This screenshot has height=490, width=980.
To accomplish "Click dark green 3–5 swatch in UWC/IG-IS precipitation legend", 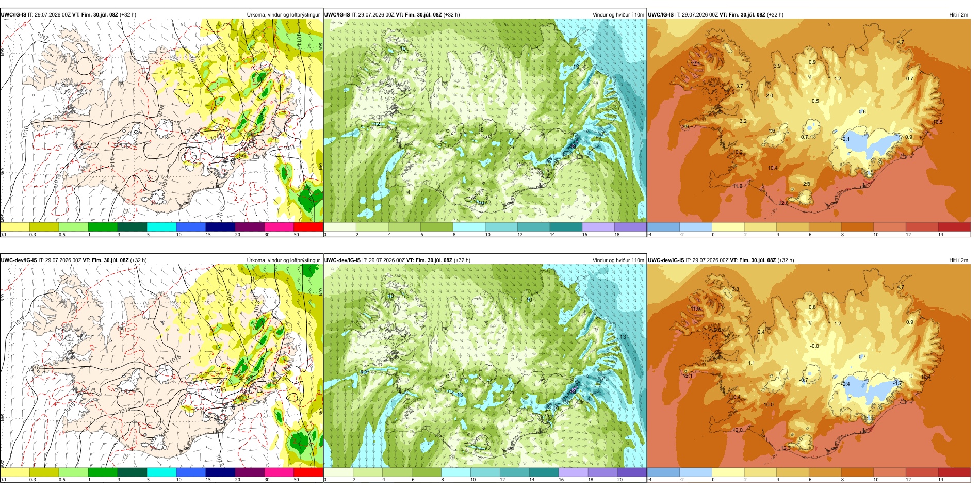I will pyautogui.click(x=132, y=226).
